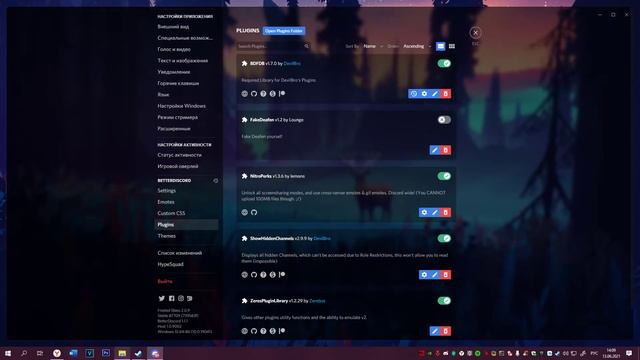
Task: Enable the FakeDeafen plugin toggle
Action: [444, 120]
